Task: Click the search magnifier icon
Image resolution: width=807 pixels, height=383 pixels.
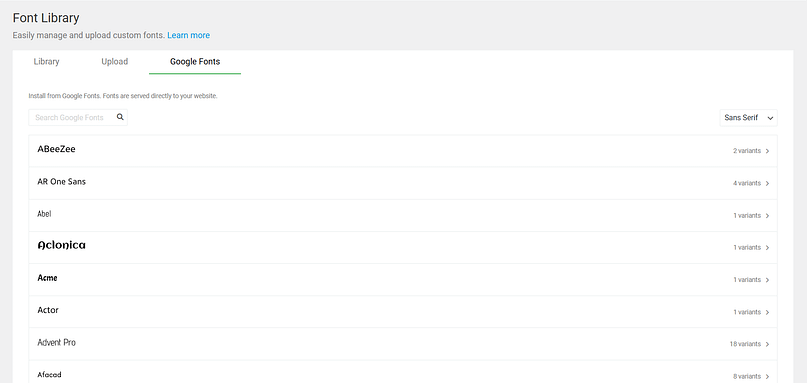Action: coord(120,117)
